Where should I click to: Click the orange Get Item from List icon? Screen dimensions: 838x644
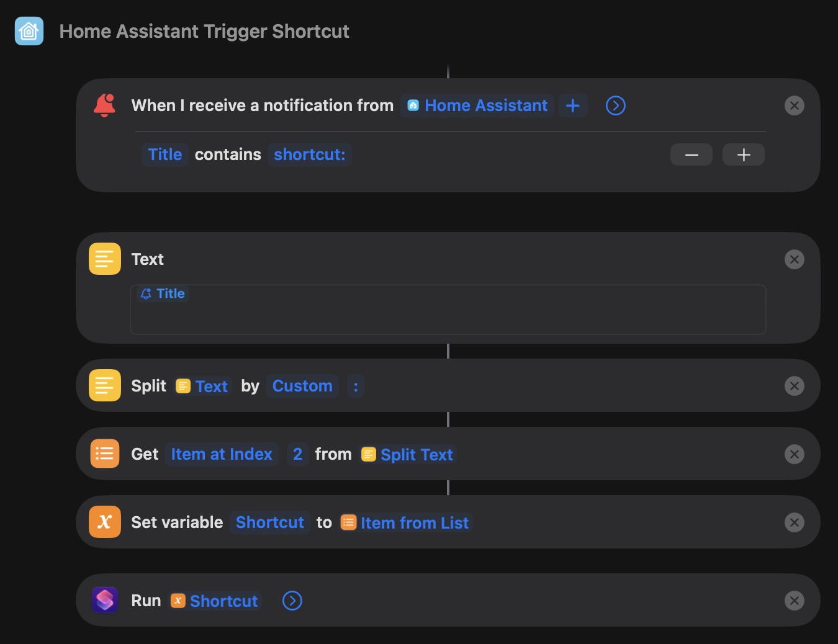pos(105,454)
